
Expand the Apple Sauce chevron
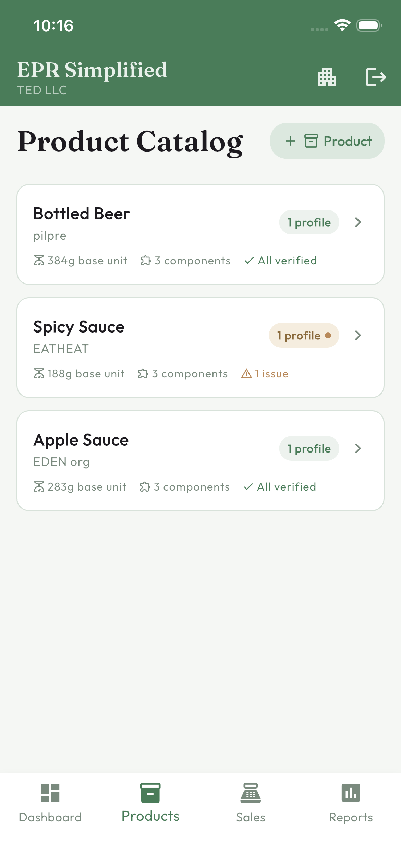358,448
